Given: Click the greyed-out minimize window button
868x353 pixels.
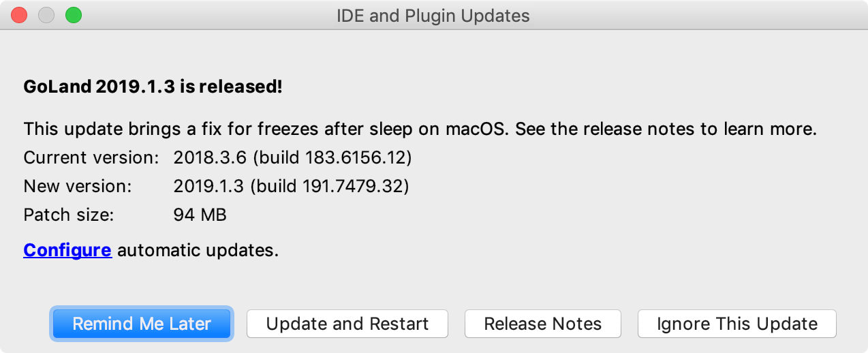Looking at the screenshot, I should [46, 15].
